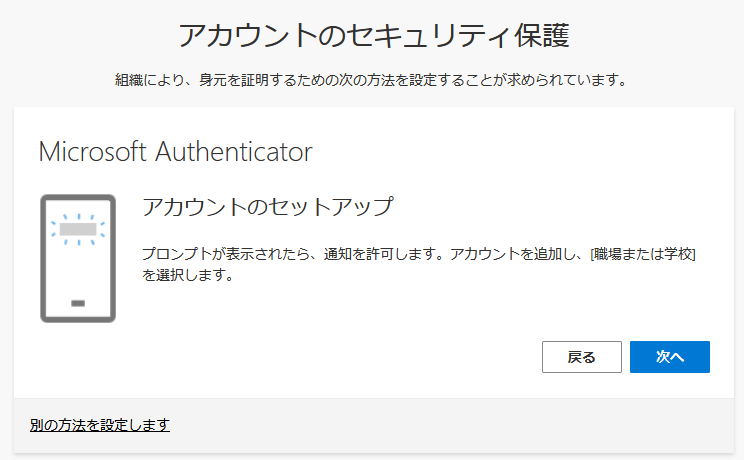
Task: Click the を選択します。 line of text
Action: [x=187, y=275]
